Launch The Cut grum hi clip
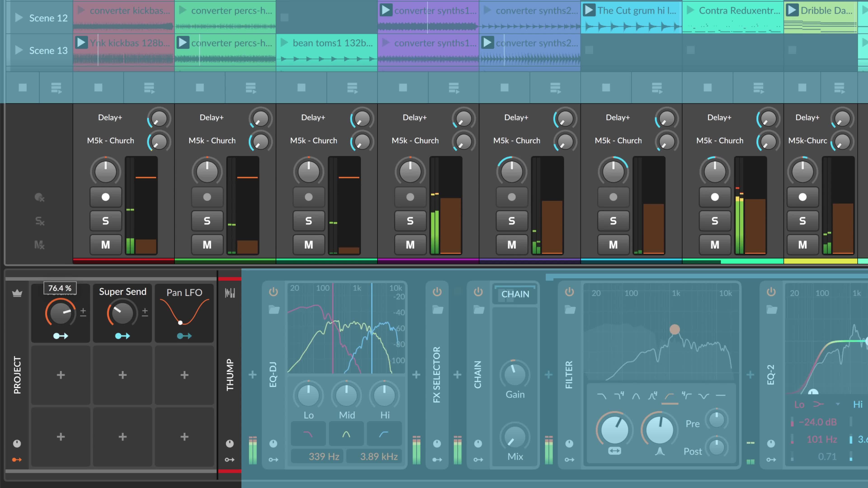Viewport: 868px width, 488px height. pos(589,10)
